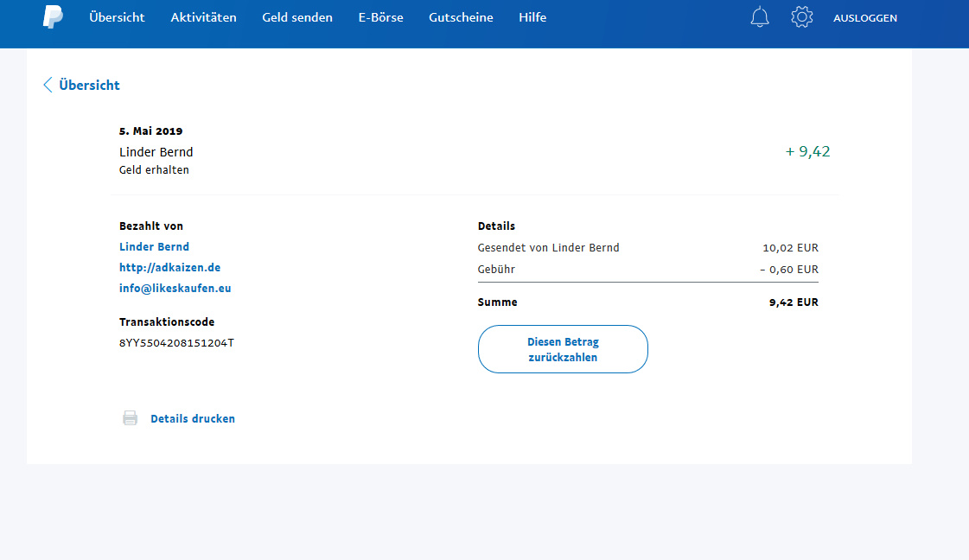
Task: Select Geld senden from the navigation bar
Action: pos(297,17)
